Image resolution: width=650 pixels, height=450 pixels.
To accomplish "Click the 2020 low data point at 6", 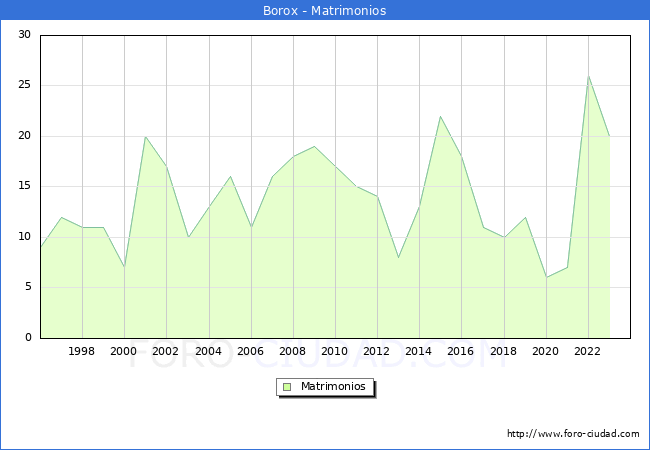I will click(x=546, y=277).
